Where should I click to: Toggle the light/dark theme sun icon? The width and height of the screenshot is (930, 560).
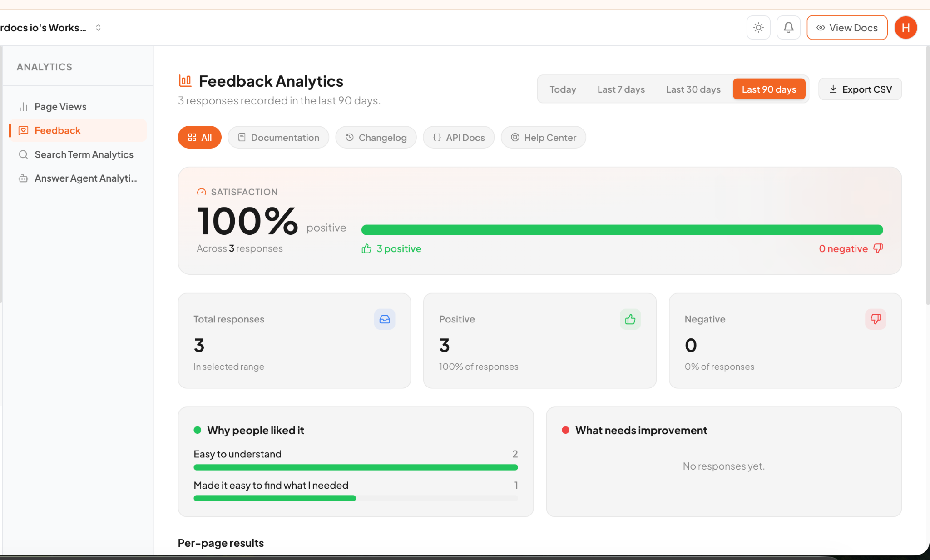point(758,28)
